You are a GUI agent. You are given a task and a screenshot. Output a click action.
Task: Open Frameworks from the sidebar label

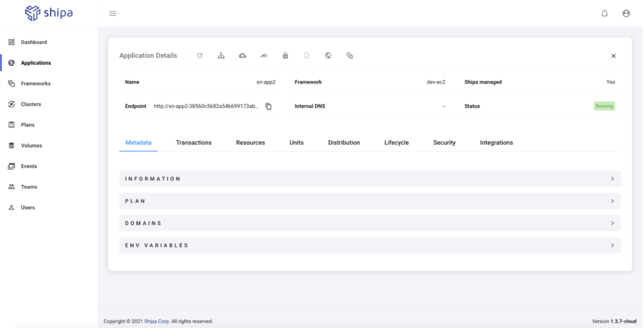[36, 83]
